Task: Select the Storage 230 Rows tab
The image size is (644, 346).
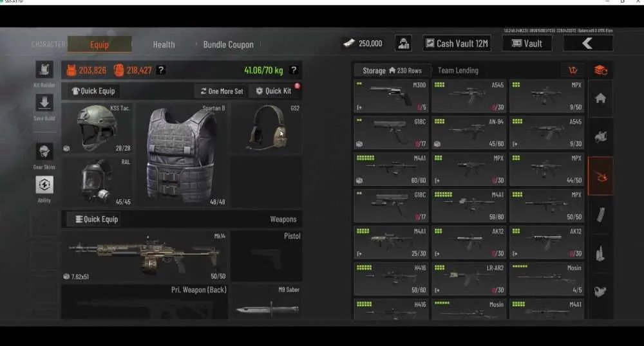Action: (x=392, y=71)
